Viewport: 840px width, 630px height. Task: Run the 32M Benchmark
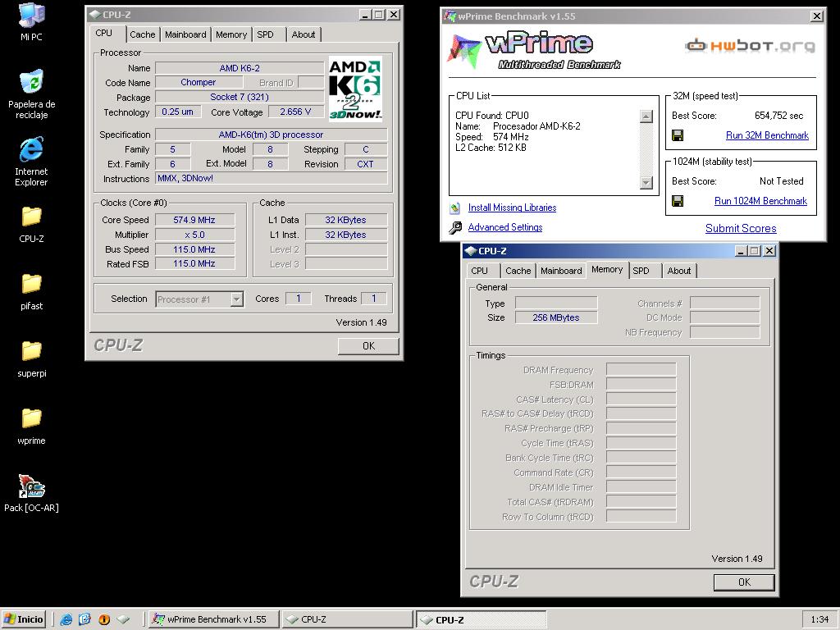pos(767,135)
